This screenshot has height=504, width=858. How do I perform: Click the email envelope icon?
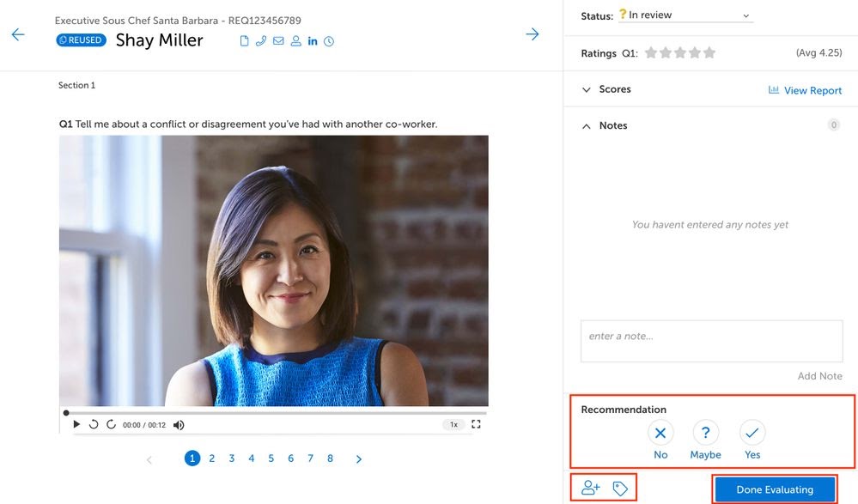(278, 41)
